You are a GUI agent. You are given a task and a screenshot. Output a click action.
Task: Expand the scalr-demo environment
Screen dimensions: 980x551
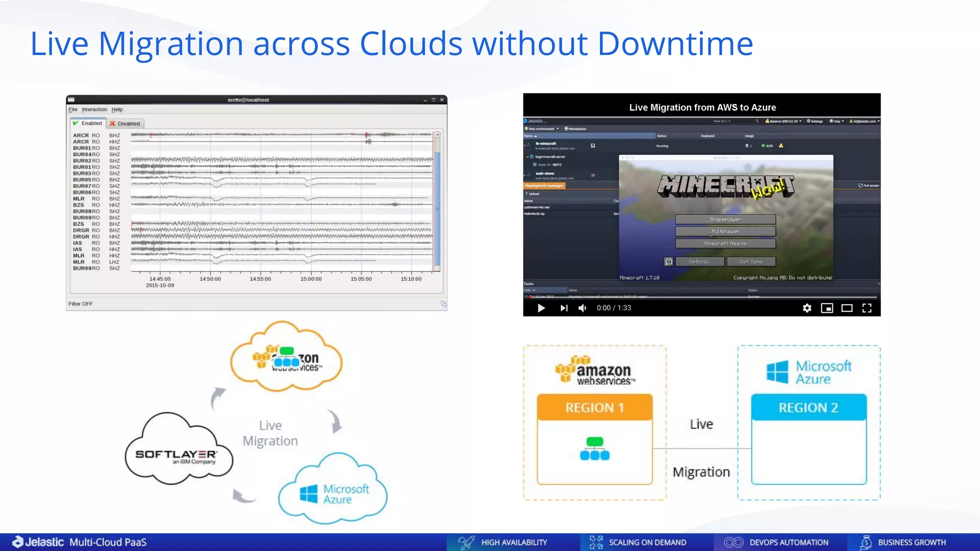(525, 175)
